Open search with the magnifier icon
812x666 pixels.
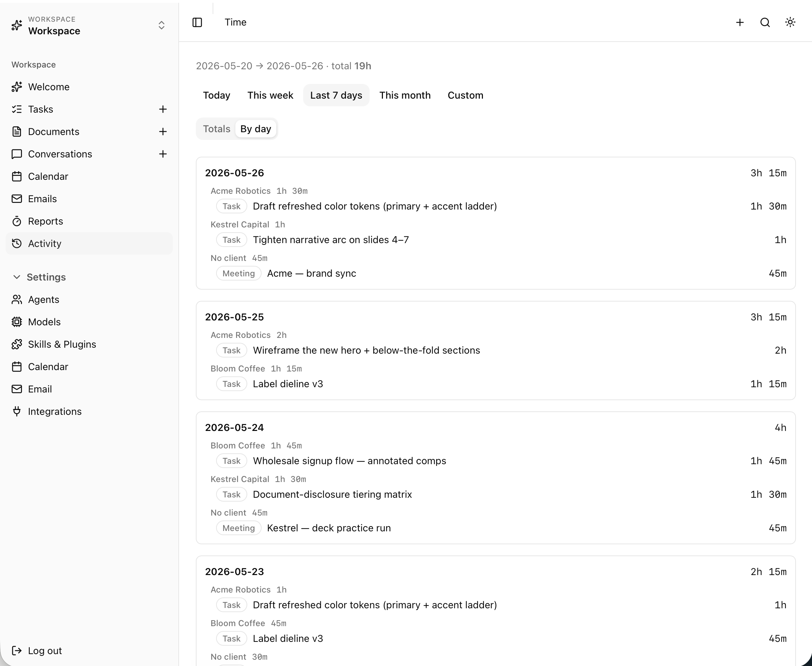[x=765, y=22]
